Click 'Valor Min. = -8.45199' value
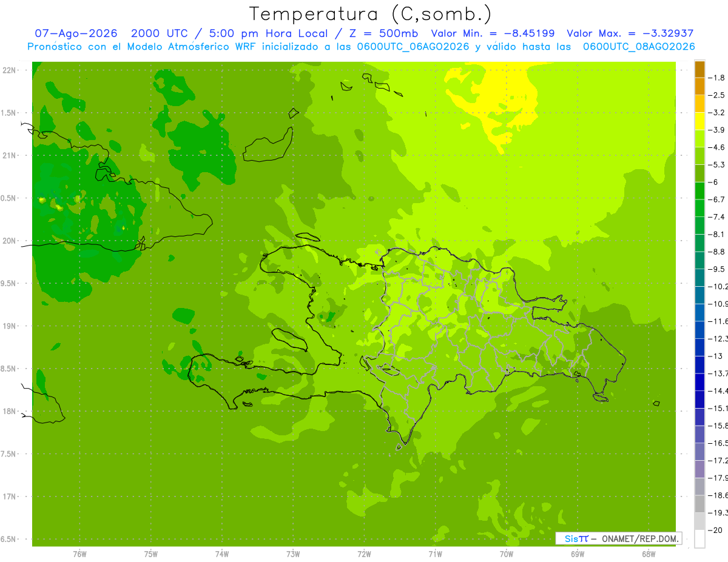 [x=493, y=33]
